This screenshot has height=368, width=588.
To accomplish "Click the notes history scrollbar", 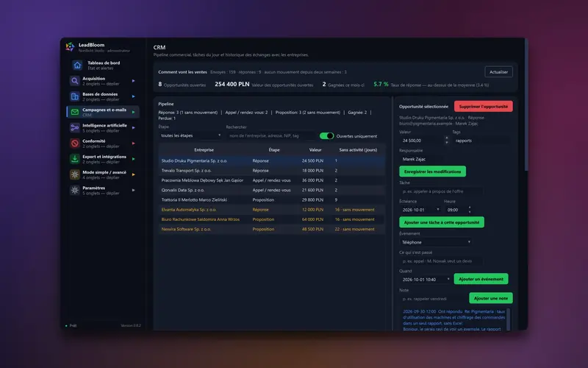I will pyautogui.click(x=508, y=319).
